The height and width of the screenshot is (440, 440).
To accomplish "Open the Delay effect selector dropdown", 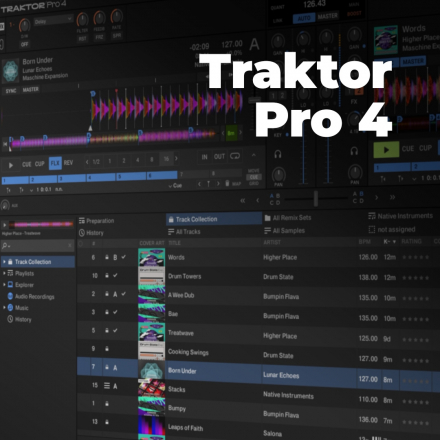I will (53, 21).
